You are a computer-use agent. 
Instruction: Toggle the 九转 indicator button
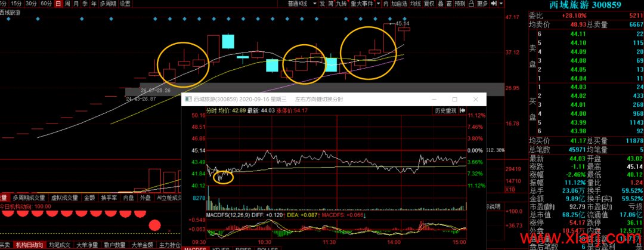point(342,4)
